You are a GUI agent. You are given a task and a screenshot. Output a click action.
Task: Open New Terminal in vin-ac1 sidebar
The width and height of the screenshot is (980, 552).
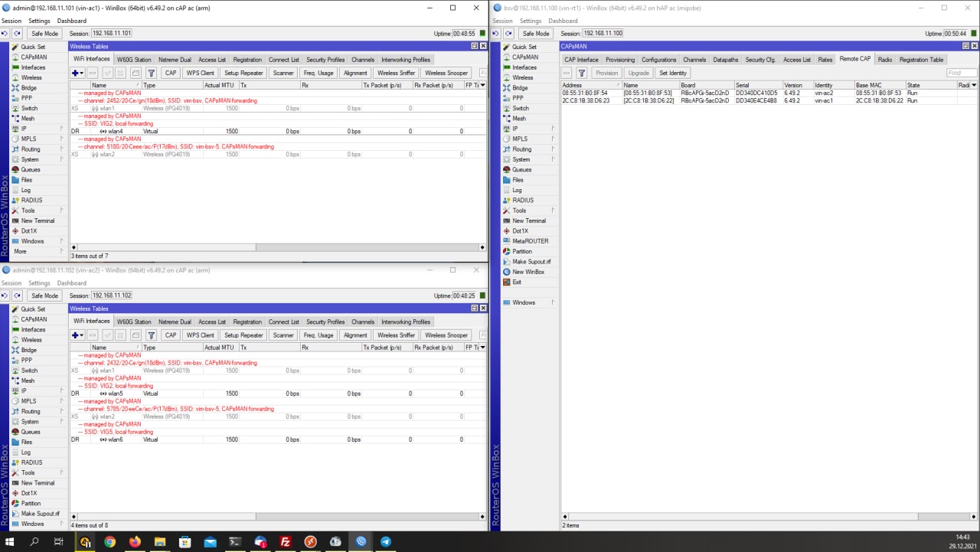point(38,220)
